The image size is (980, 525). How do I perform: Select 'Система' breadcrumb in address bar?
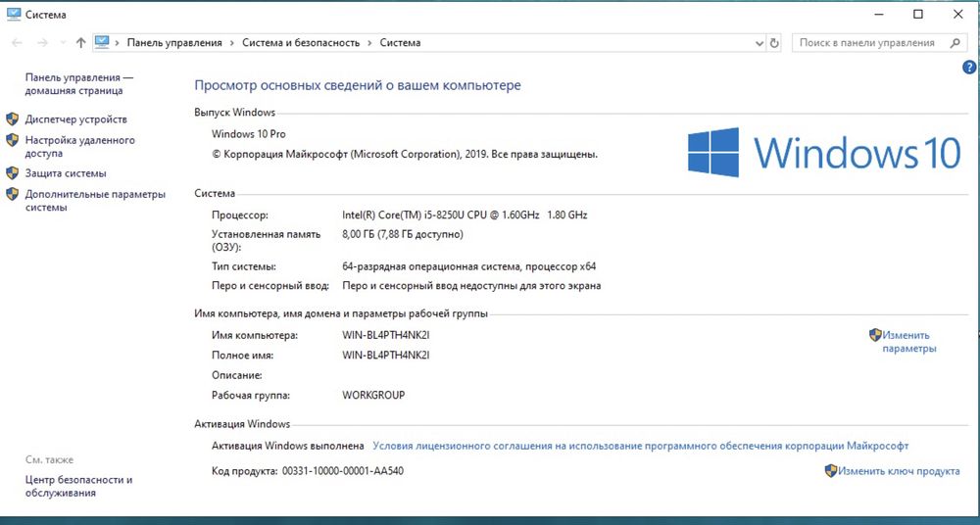[x=400, y=42]
